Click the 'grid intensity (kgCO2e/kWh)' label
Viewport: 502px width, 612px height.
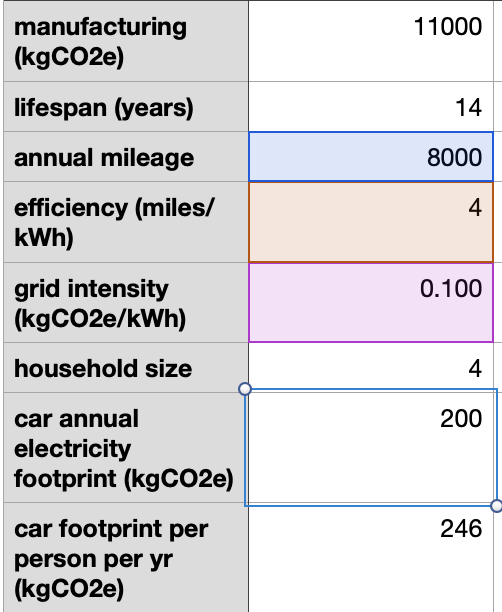[126, 303]
